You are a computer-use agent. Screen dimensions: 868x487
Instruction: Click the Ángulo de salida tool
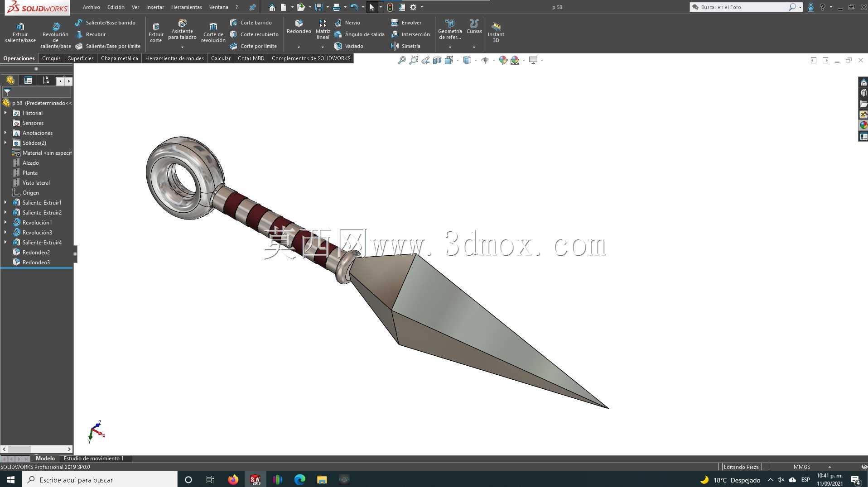click(x=359, y=34)
